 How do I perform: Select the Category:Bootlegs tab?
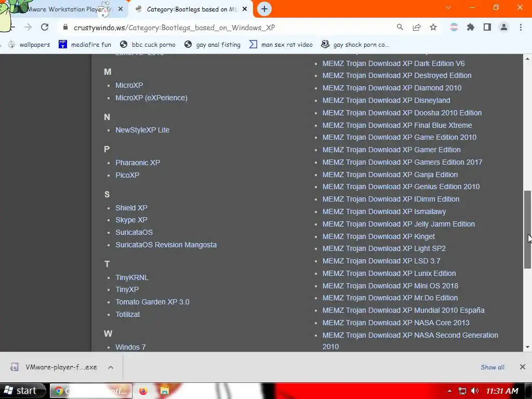pos(190,9)
